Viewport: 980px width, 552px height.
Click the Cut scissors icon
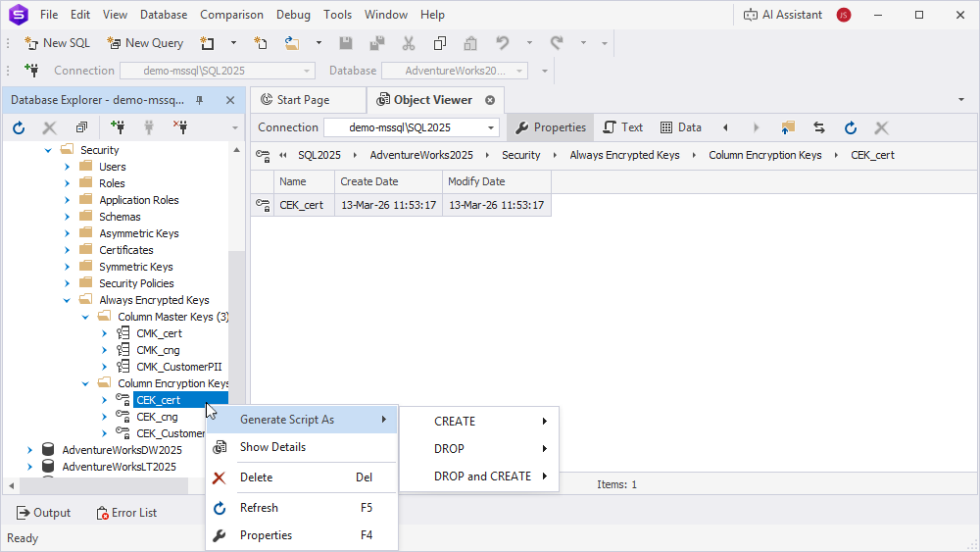[409, 43]
